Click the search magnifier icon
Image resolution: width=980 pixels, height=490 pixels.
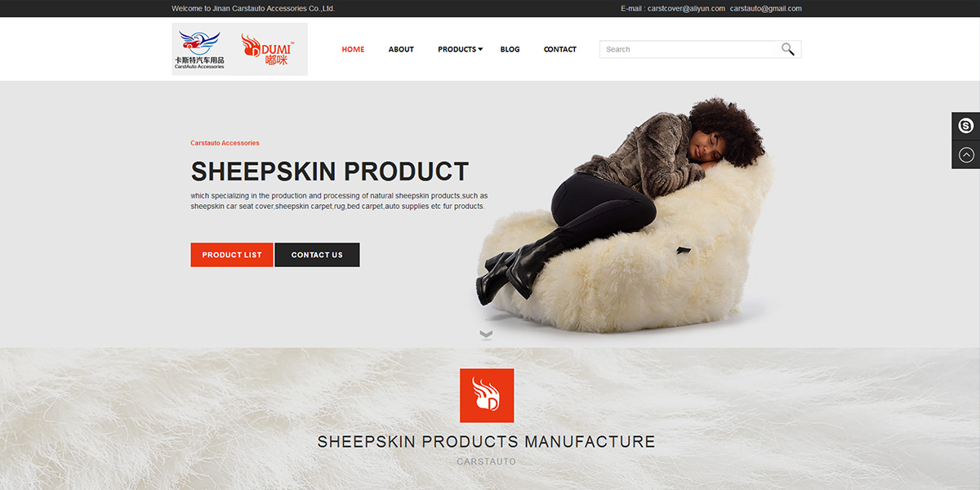coord(787,49)
